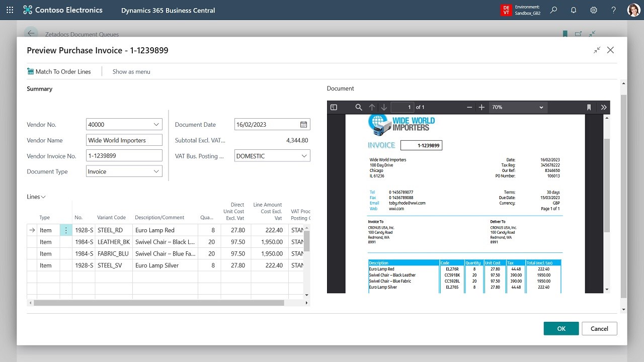Click unit cost 27.80 in STEEL_SV row
Viewport: 644px width, 362px height.
click(x=235, y=265)
